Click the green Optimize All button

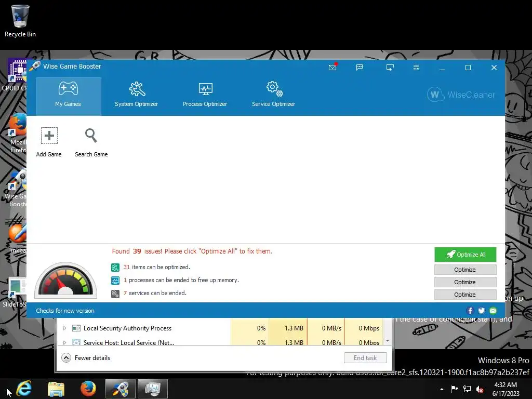tap(465, 255)
